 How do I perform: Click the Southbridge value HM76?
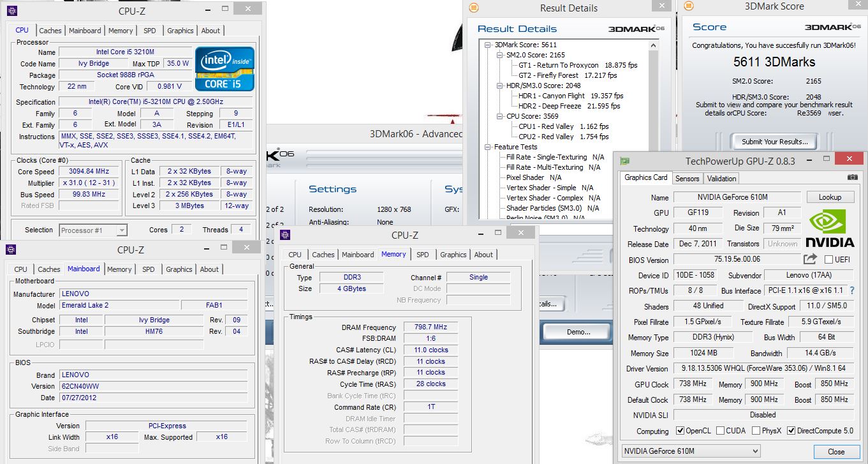(154, 331)
